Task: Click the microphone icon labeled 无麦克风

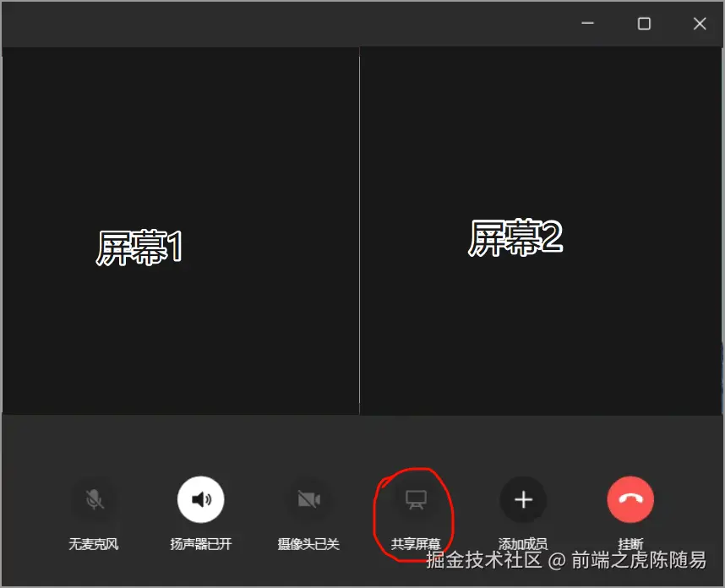Action: (93, 499)
